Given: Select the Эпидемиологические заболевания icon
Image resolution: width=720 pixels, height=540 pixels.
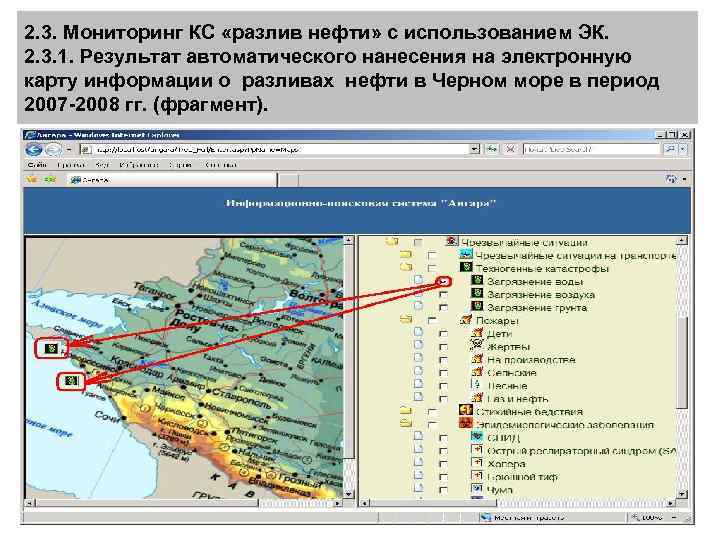Looking at the screenshot, I should pyautogui.click(x=466, y=423).
